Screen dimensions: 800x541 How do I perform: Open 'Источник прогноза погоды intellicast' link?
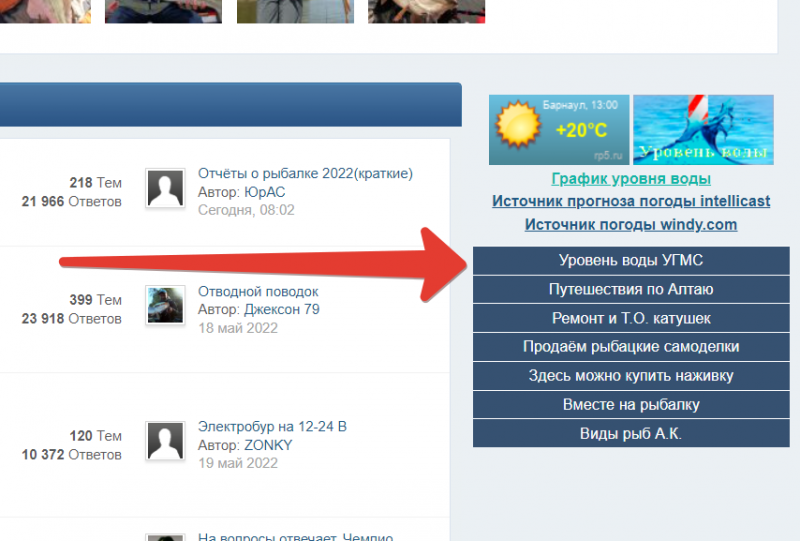(631, 201)
